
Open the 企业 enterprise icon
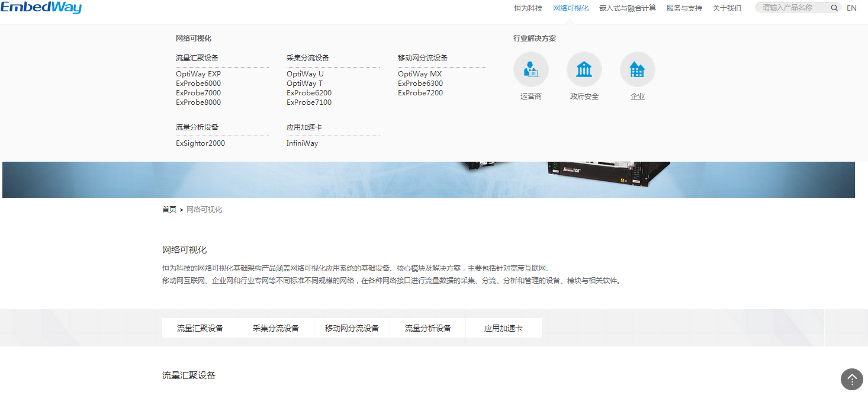click(x=638, y=69)
